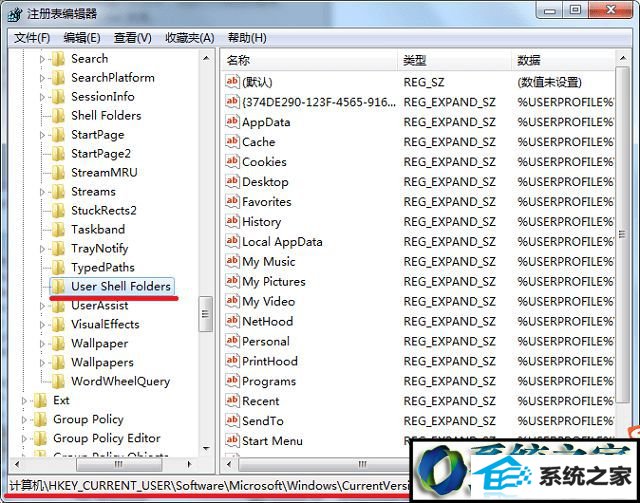Expand the Group Policy tree node
Screen dimensions: 640x503
pyautogui.click(x=24, y=420)
